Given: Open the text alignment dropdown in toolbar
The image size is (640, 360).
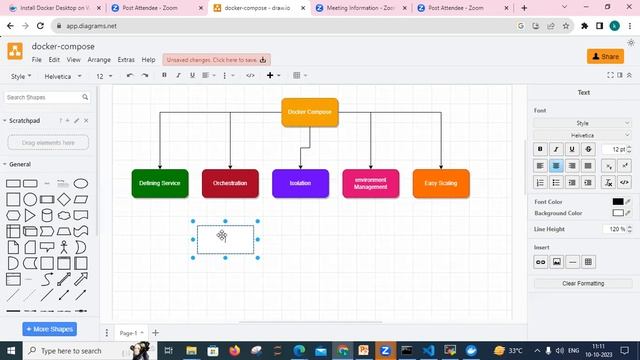Looking at the screenshot, I should pos(209,76).
